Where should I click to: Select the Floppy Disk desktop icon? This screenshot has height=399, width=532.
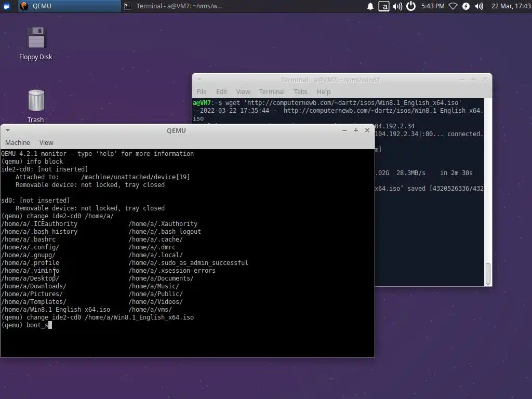(36, 44)
